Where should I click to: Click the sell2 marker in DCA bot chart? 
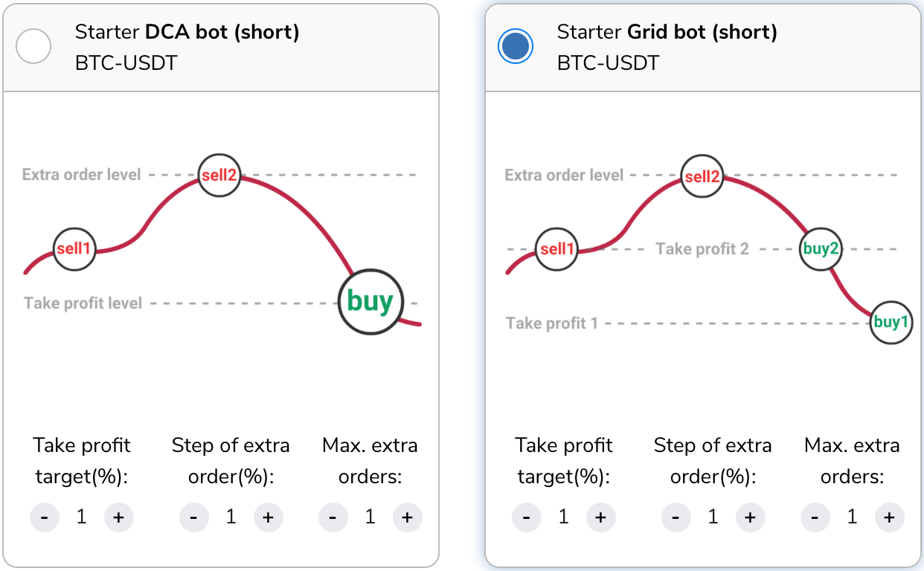[219, 175]
